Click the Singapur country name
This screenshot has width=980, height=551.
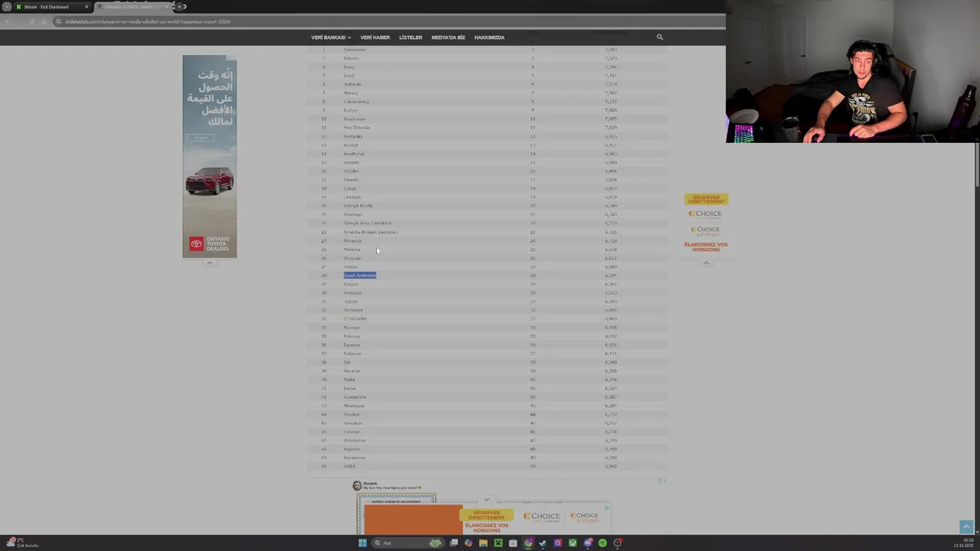click(x=352, y=292)
